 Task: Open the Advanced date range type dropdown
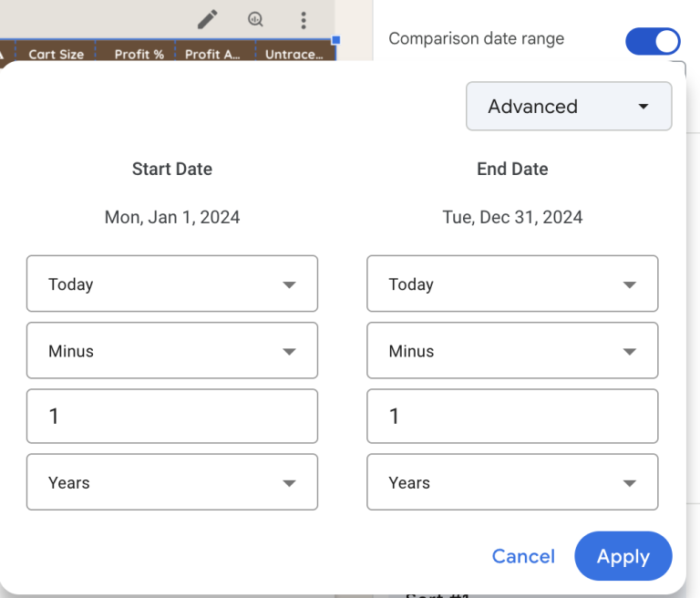(x=569, y=107)
